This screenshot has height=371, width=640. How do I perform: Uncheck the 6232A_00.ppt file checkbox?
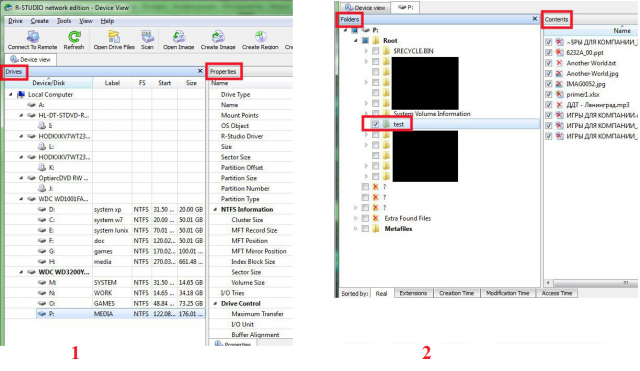point(549,53)
